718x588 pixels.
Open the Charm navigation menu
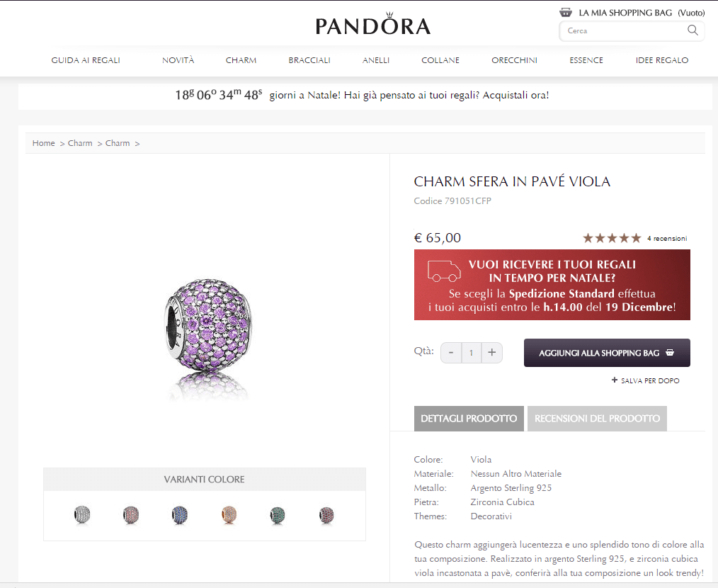click(x=241, y=60)
